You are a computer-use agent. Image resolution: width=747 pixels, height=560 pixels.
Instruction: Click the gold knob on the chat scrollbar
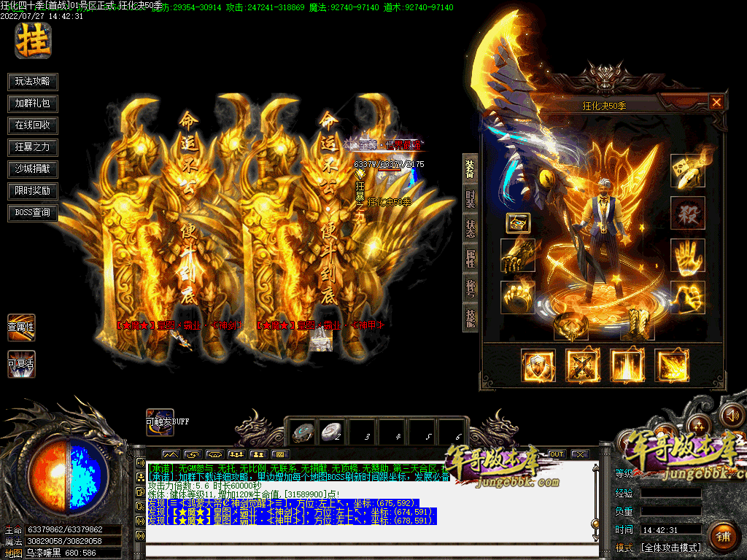coord(595,524)
